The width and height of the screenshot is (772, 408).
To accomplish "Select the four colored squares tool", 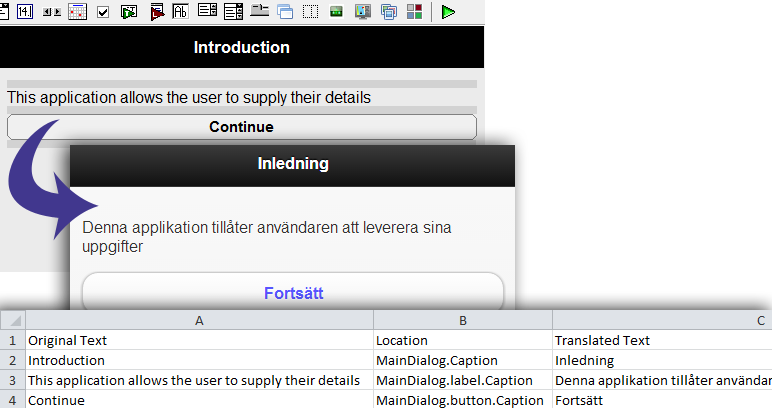I will point(415,12).
